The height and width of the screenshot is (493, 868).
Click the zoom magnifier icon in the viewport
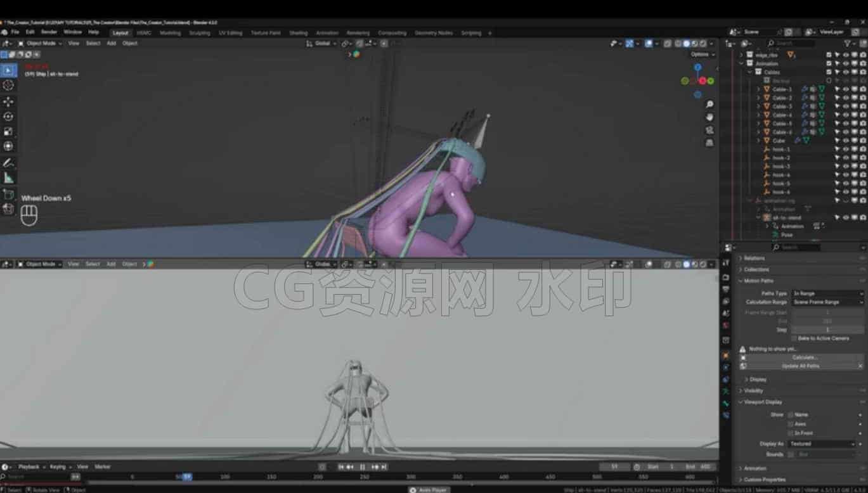click(x=709, y=104)
